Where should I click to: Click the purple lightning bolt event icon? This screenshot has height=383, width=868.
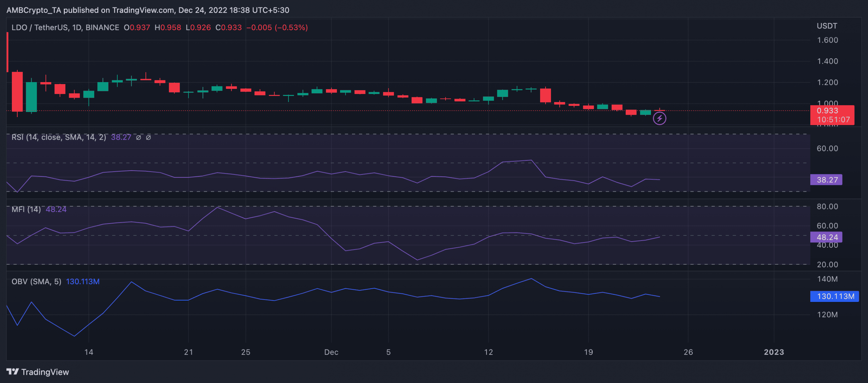coord(659,118)
